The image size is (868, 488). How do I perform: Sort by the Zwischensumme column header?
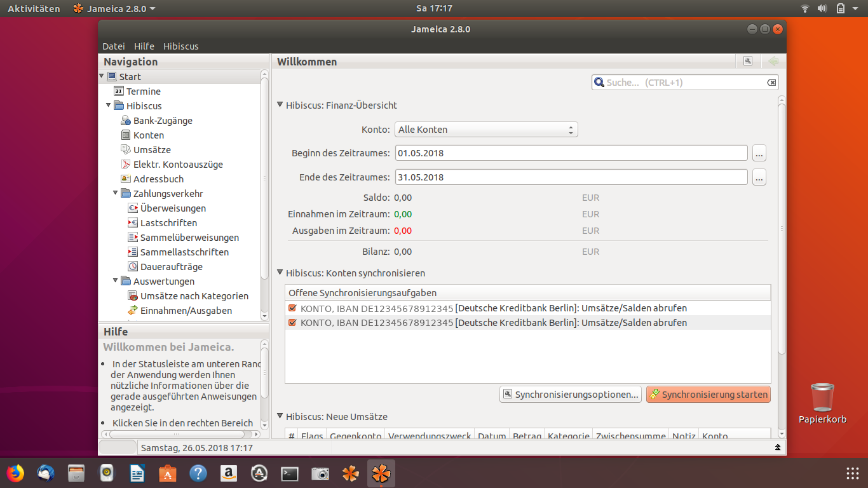click(630, 436)
